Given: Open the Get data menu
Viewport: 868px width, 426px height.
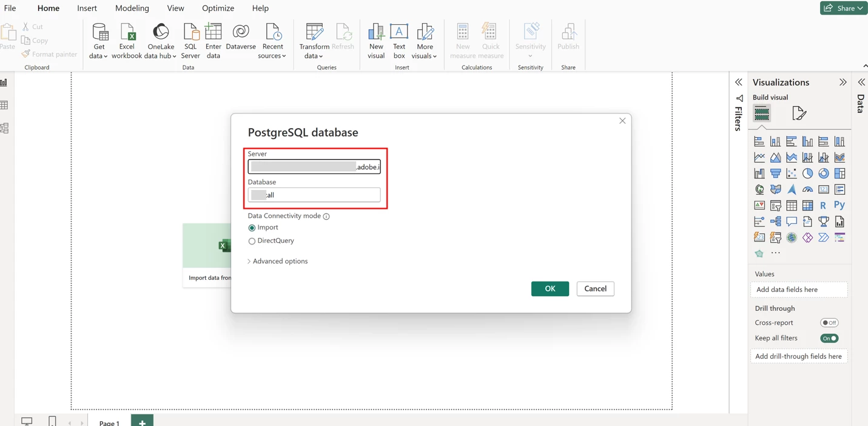Looking at the screenshot, I should click(x=99, y=41).
